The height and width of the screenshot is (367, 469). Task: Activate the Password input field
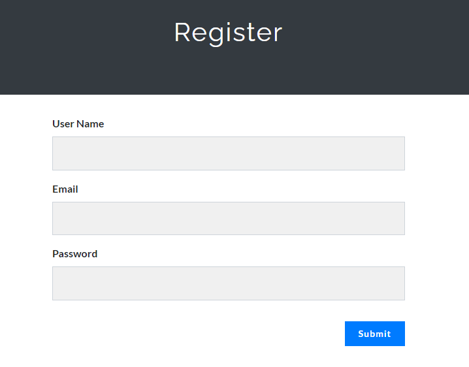[x=228, y=283]
